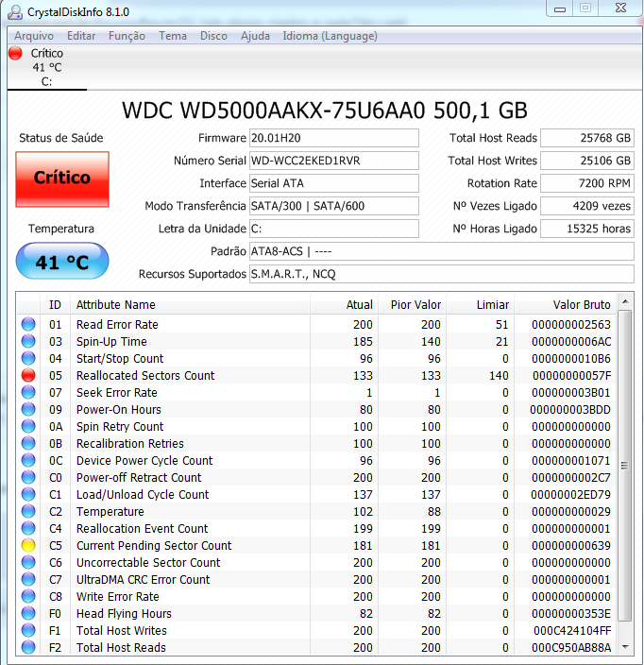Viewport: 644px width, 665px height.
Task: Open the Tema menu
Action: click(173, 36)
